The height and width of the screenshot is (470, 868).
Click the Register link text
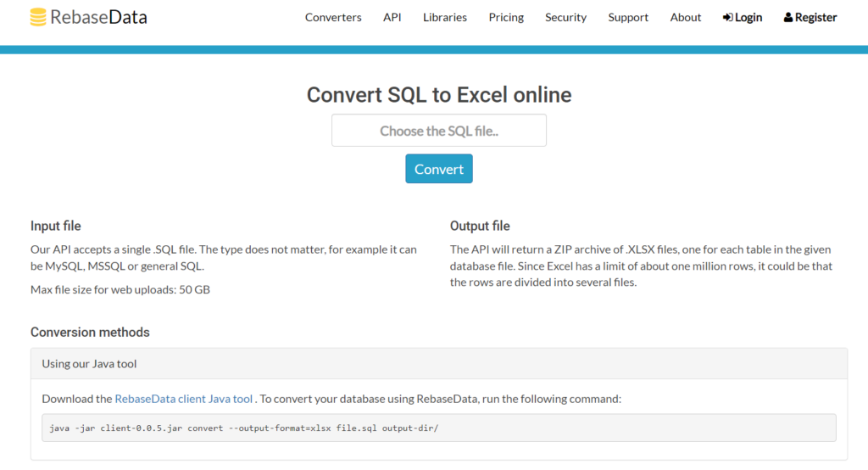(x=816, y=18)
